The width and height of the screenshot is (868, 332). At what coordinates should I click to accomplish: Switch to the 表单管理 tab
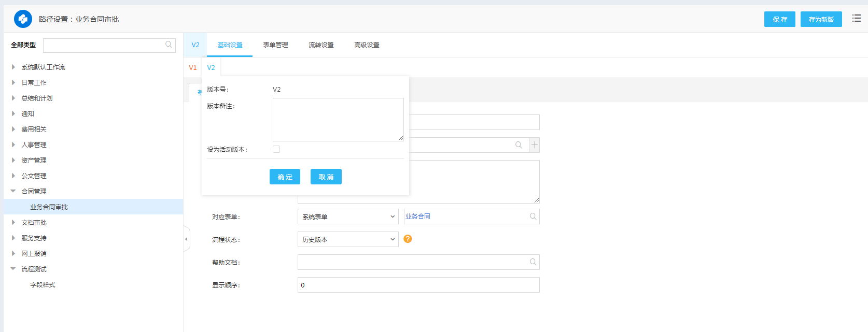click(275, 45)
